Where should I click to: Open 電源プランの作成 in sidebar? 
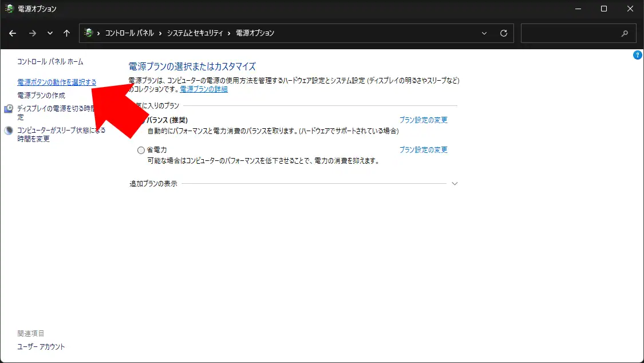click(x=41, y=96)
